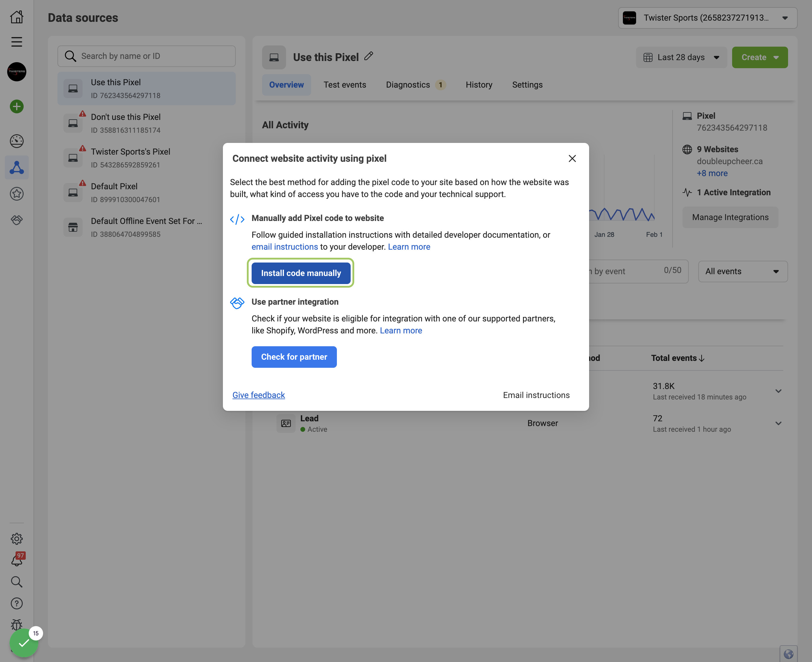The height and width of the screenshot is (662, 812).
Task: Open the star custom conversions icon
Action: [x=16, y=194]
